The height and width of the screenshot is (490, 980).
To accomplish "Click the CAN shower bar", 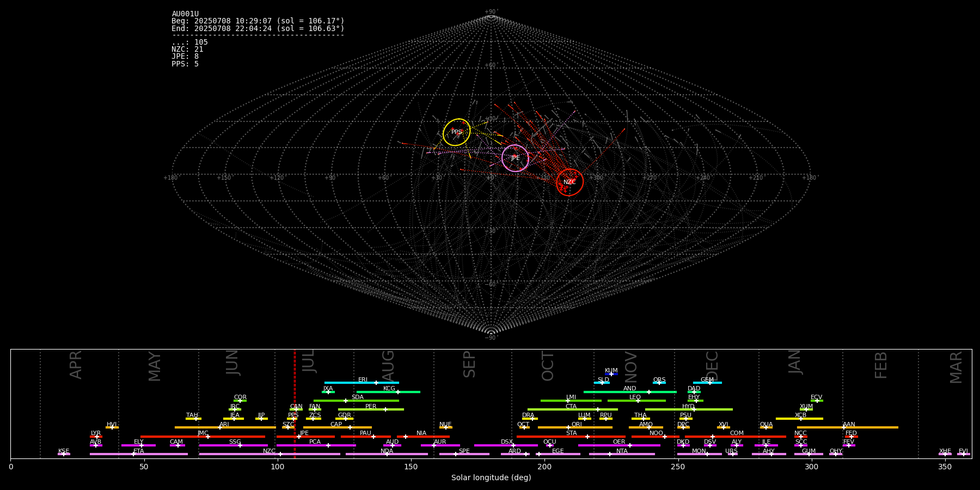I will pyautogui.click(x=296, y=409).
